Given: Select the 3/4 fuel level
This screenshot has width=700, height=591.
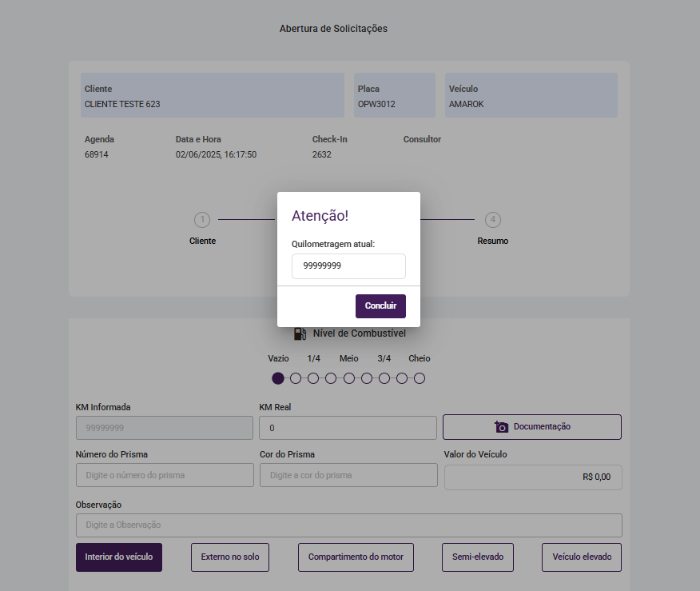Looking at the screenshot, I should [x=384, y=378].
